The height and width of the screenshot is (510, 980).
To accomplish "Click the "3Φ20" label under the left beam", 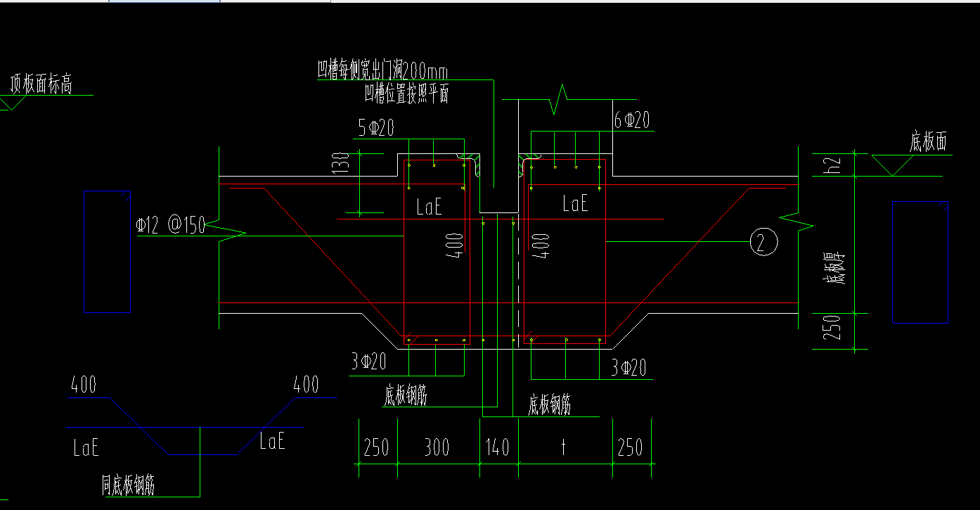I will click(x=369, y=363).
